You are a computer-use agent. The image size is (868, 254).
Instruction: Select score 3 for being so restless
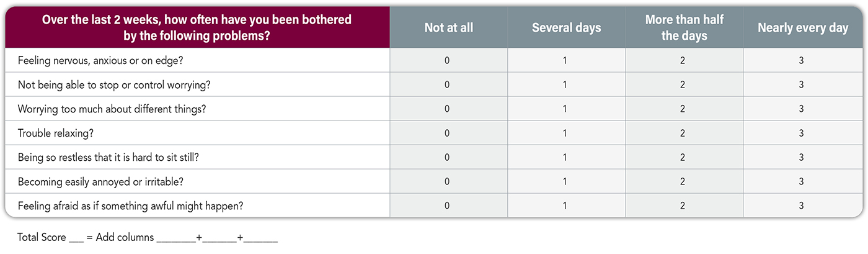click(801, 158)
